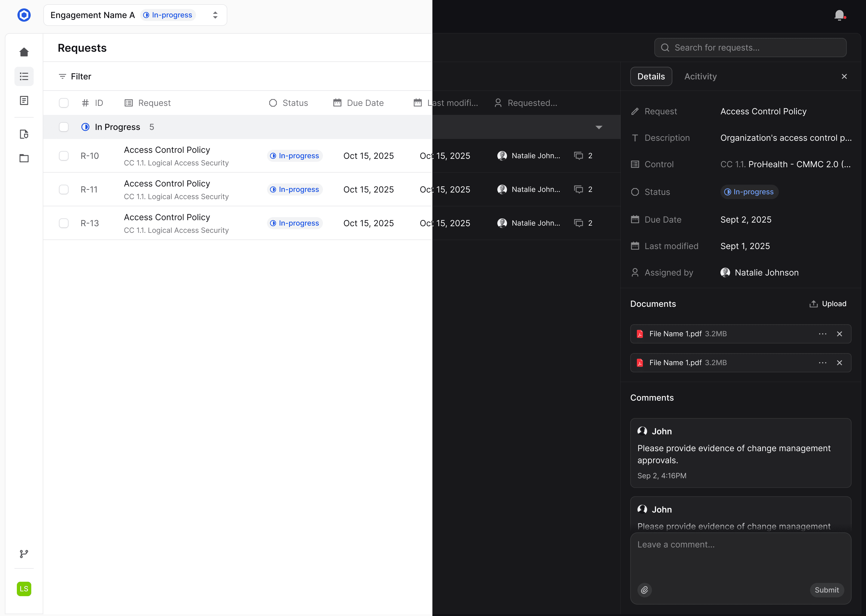This screenshot has height=616, width=866.
Task: Open the document page sidebar icon
Action: [24, 100]
